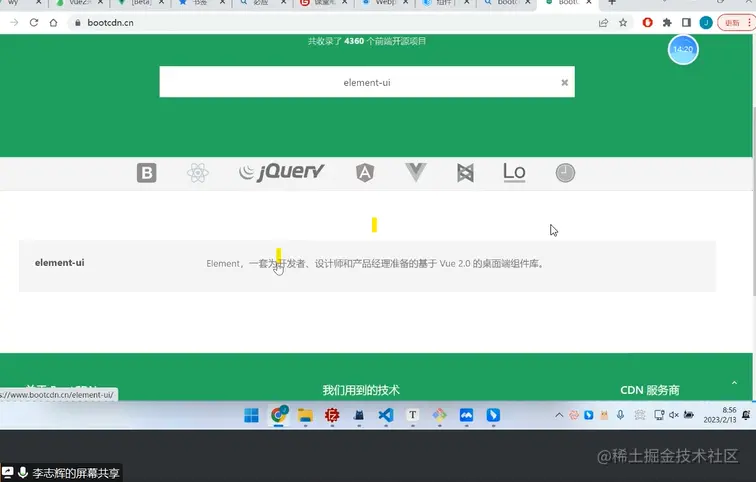The image size is (756, 482).
Task: Open the extensions puzzle piece menu
Action: pyautogui.click(x=667, y=23)
